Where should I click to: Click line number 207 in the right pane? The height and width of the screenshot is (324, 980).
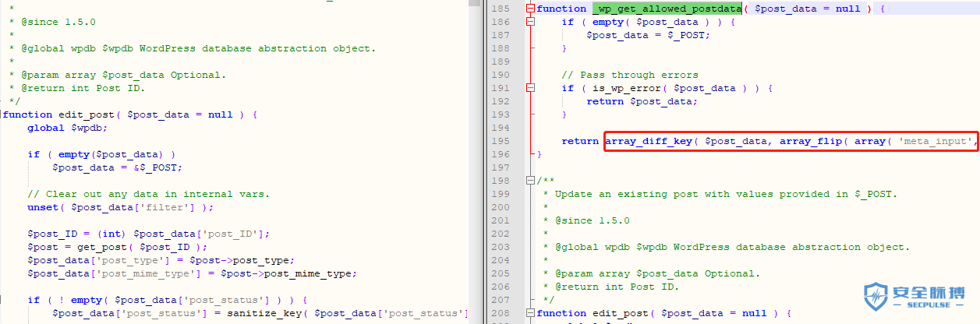[501, 300]
